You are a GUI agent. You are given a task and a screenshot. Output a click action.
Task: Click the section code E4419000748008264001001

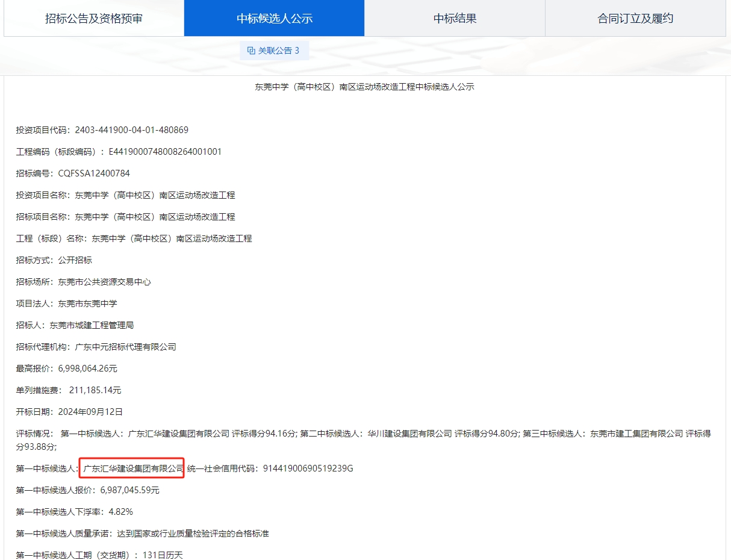point(165,152)
